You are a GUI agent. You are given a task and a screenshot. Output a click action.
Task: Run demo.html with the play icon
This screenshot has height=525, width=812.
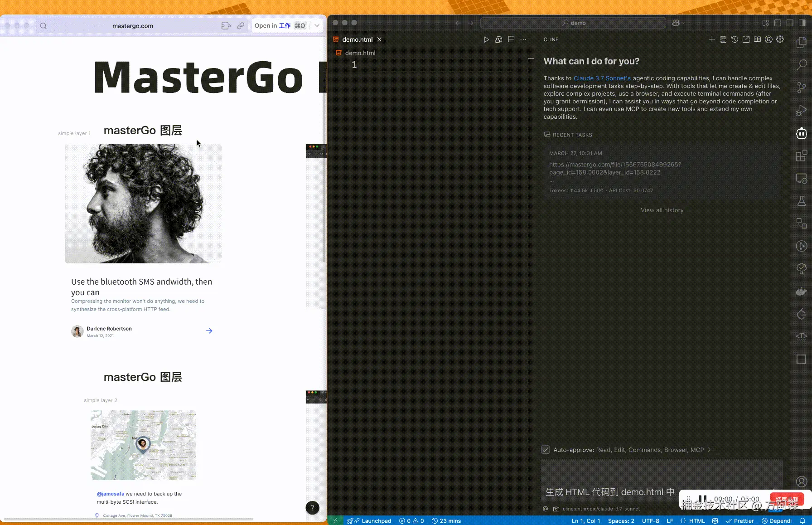[x=486, y=39]
